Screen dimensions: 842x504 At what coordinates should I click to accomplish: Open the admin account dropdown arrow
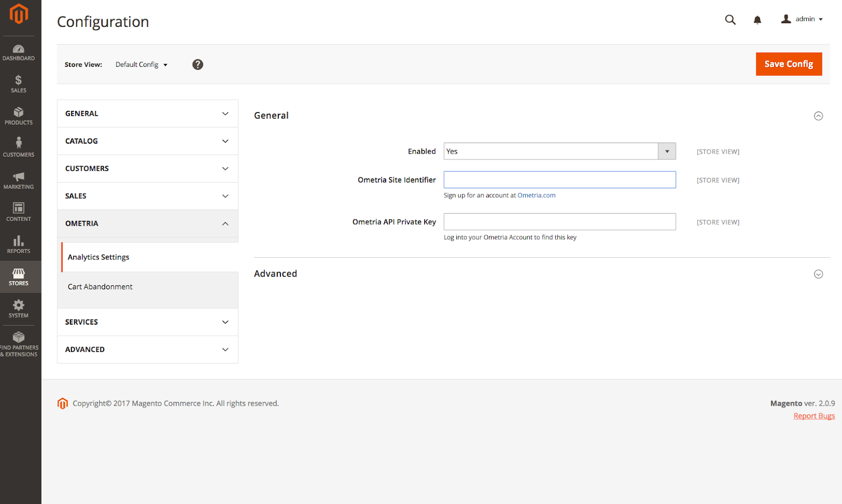pos(820,19)
